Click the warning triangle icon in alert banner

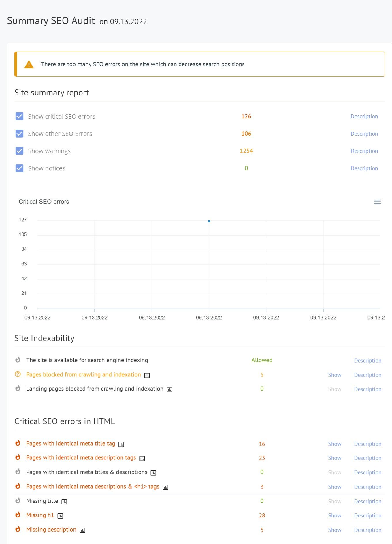tap(29, 64)
